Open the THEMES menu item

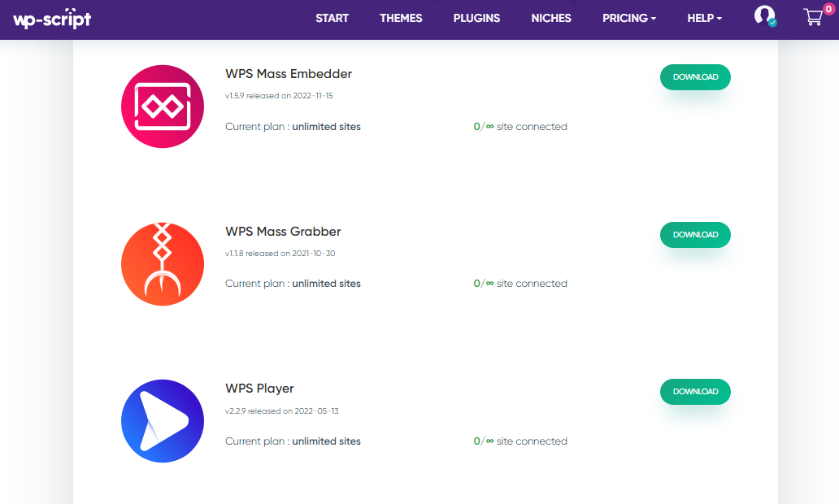click(x=401, y=18)
